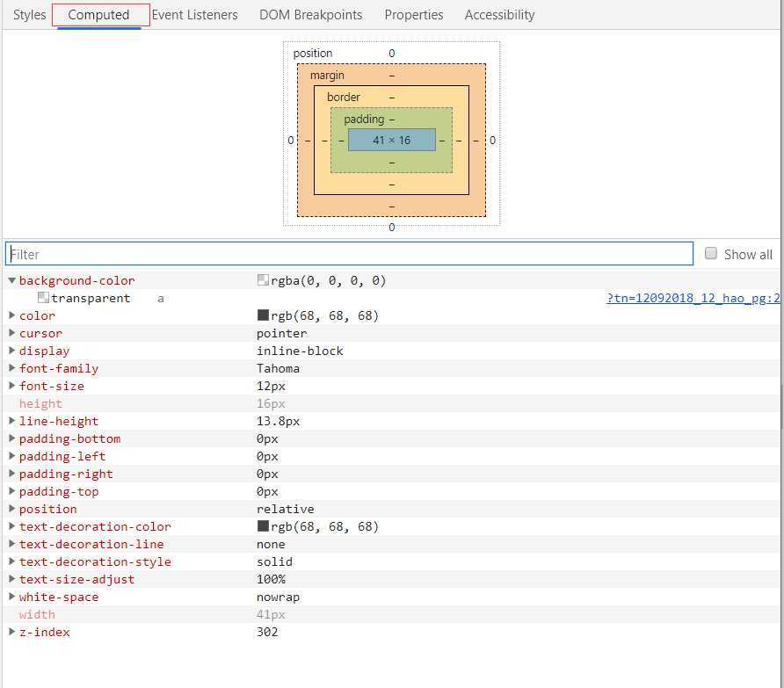Image resolution: width=784 pixels, height=688 pixels.
Task: Open the ?tn=12092018_12_hao_pg source link
Action: coord(693,298)
